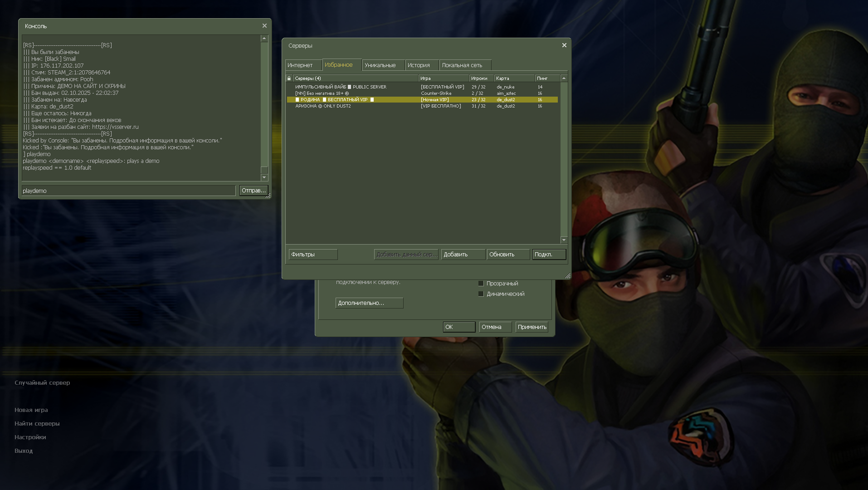The image size is (868, 490).
Task: Click console scrollbar up arrow
Action: (x=264, y=39)
